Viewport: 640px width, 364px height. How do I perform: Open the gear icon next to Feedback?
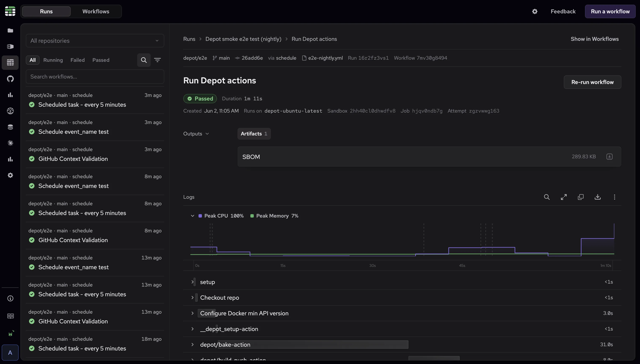pos(535,11)
